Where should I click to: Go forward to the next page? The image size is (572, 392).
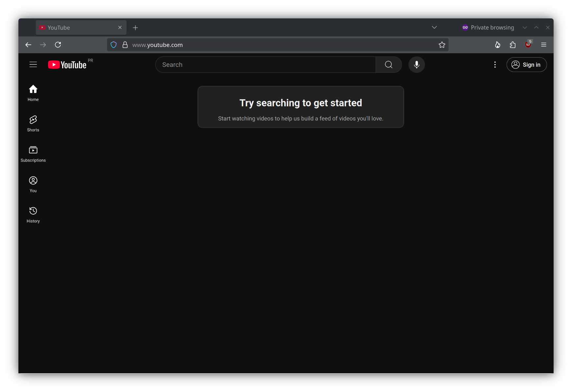click(43, 45)
